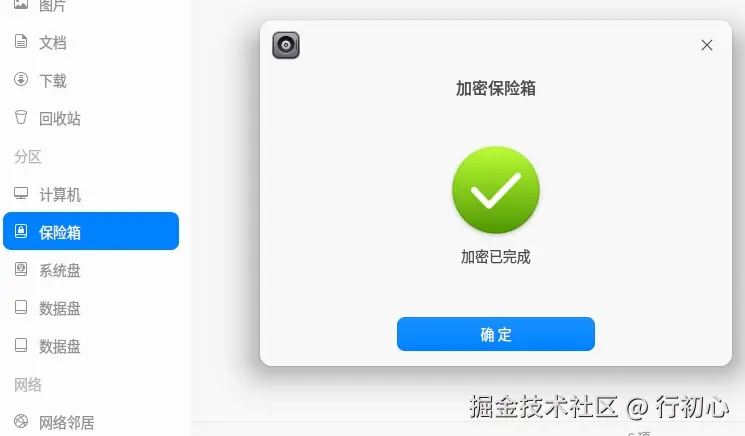
Task: Click the 分区 section header
Action: (28, 156)
